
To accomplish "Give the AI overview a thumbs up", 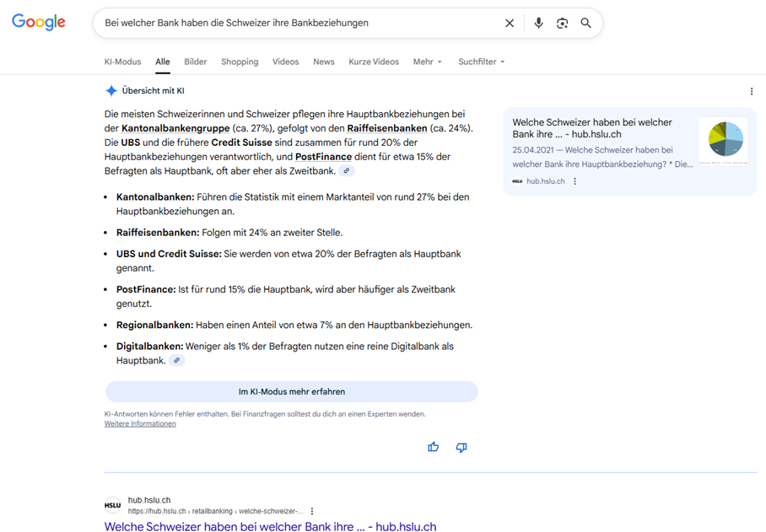I will click(x=434, y=447).
